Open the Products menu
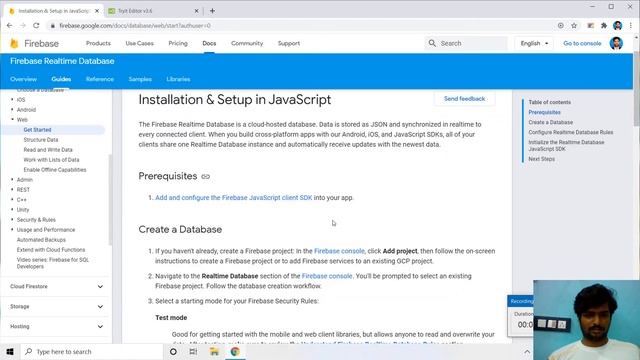Image resolution: width=640 pixels, height=360 pixels. [98, 43]
